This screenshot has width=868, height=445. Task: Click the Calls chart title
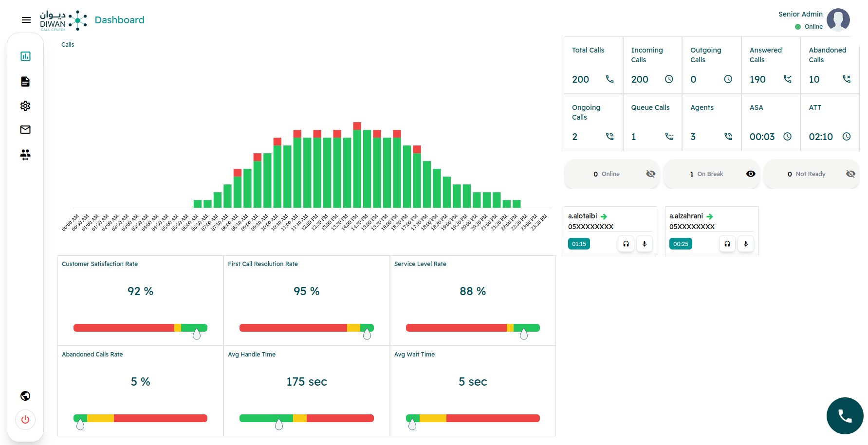[x=68, y=45]
